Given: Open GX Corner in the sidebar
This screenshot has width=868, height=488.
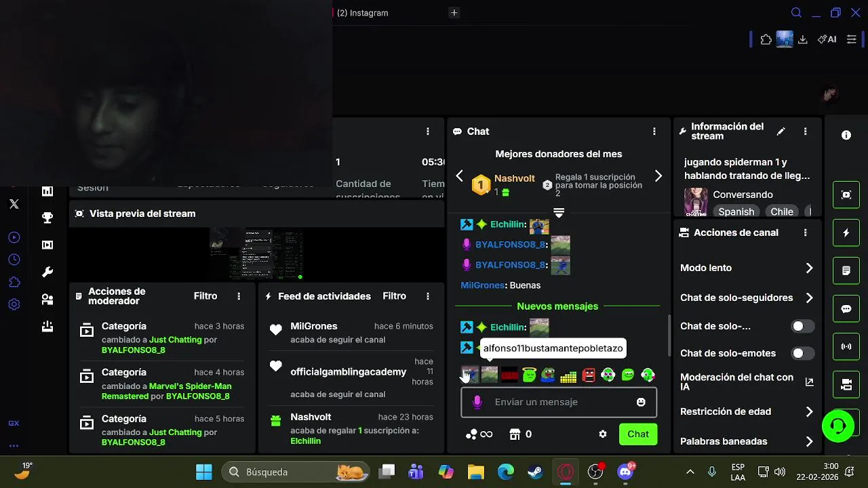Looking at the screenshot, I should coord(14,423).
